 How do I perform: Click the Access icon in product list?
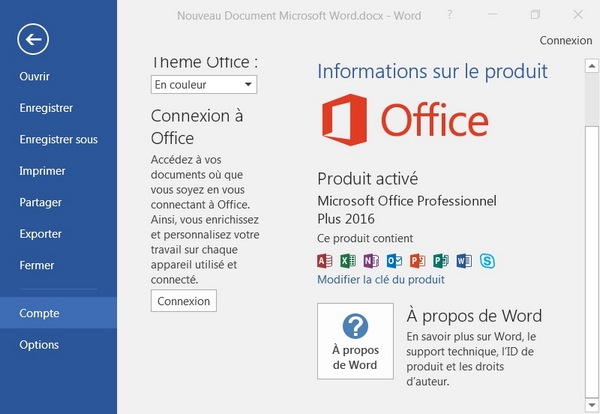coord(324,261)
